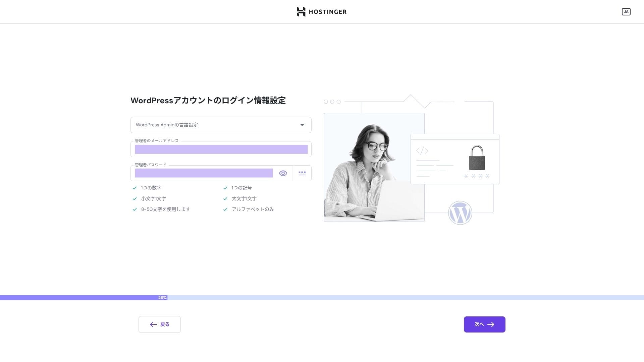Click the 戻る back button
The width and height of the screenshot is (644, 362).
[160, 324]
